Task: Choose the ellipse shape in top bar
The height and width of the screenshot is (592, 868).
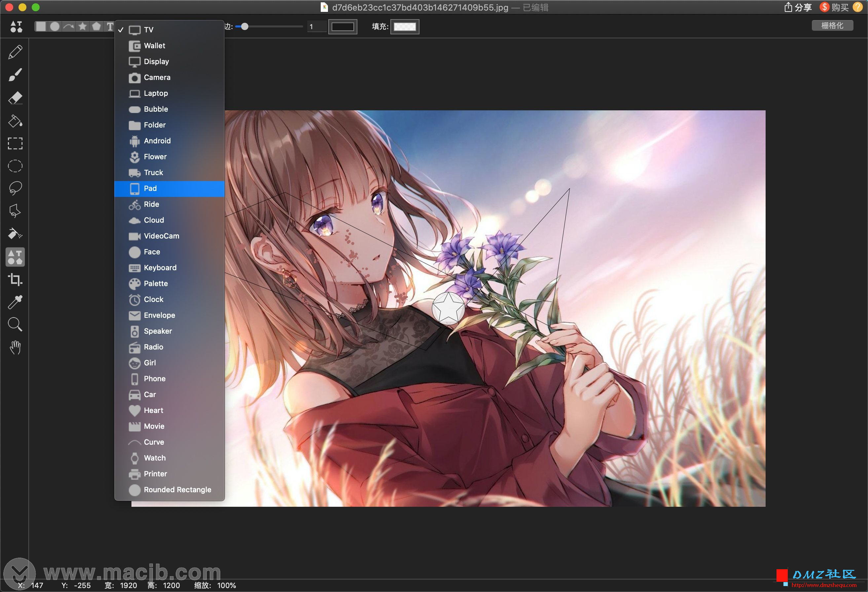Action: pos(55,26)
